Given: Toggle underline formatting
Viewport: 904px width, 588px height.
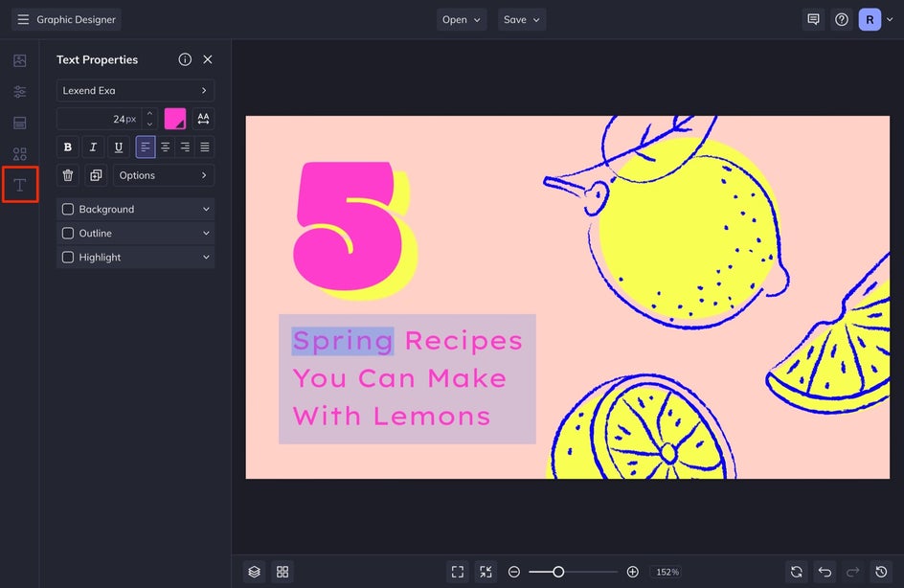Looking at the screenshot, I should tap(118, 147).
